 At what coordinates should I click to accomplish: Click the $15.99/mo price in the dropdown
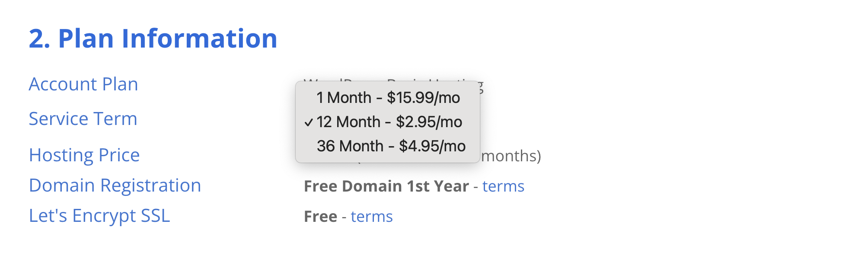pyautogui.click(x=423, y=98)
